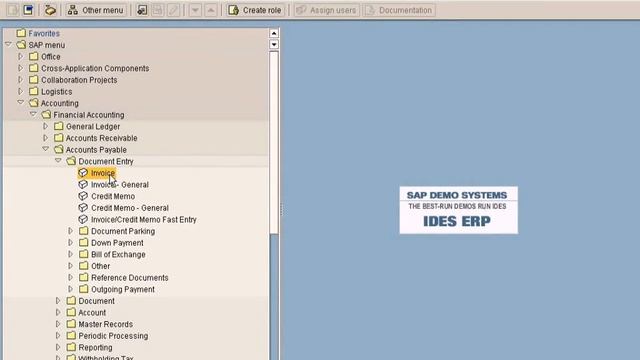Collapse the SAP menu root node
The width and height of the screenshot is (640, 360).
pyautogui.click(x=8, y=44)
